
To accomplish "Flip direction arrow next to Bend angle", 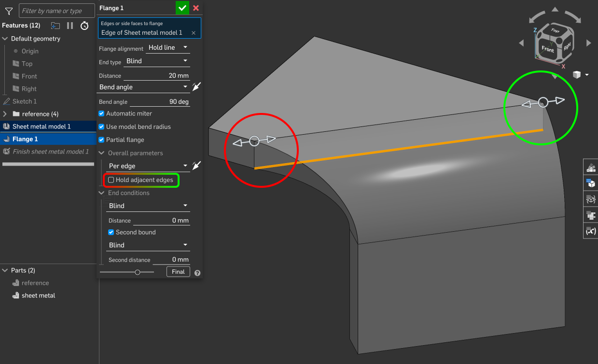I will [196, 87].
